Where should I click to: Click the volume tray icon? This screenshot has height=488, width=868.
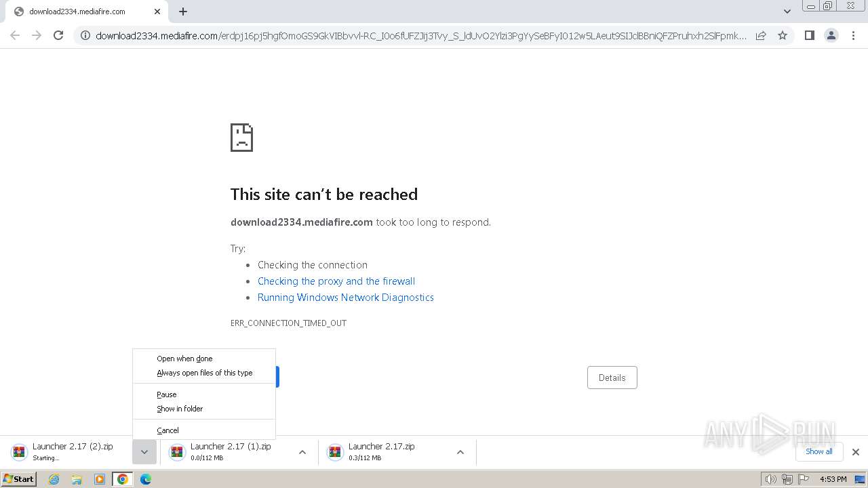point(770,479)
